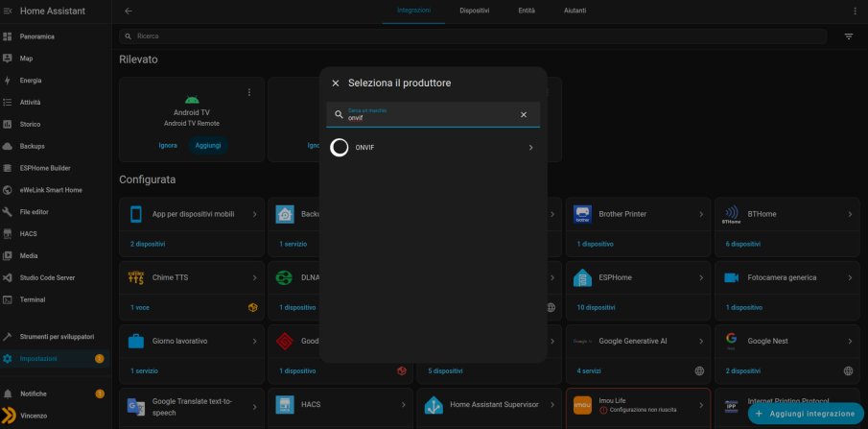The width and height of the screenshot is (868, 429).
Task: Click cloud globe icon on Google Nest card
Action: 848,371
